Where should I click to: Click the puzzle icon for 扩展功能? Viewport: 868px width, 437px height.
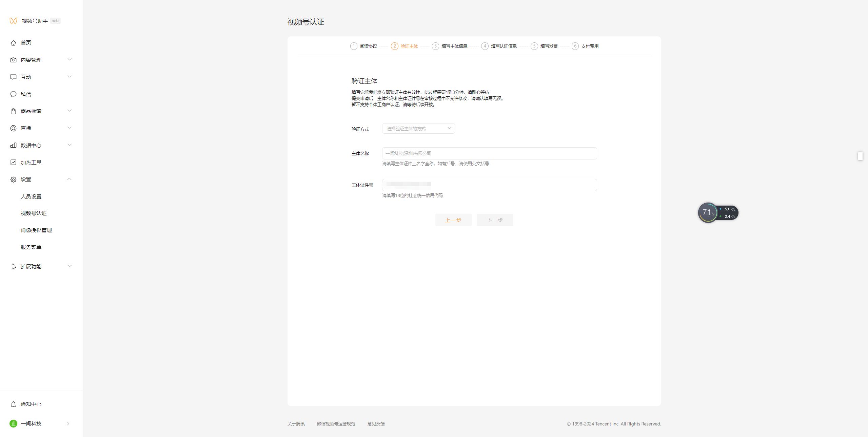click(13, 267)
